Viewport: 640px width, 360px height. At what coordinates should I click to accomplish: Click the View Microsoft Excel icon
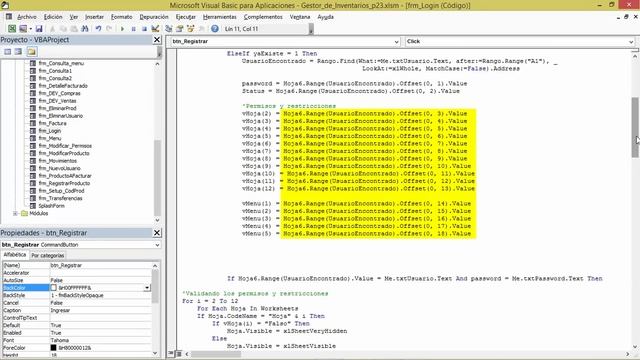(x=12, y=29)
